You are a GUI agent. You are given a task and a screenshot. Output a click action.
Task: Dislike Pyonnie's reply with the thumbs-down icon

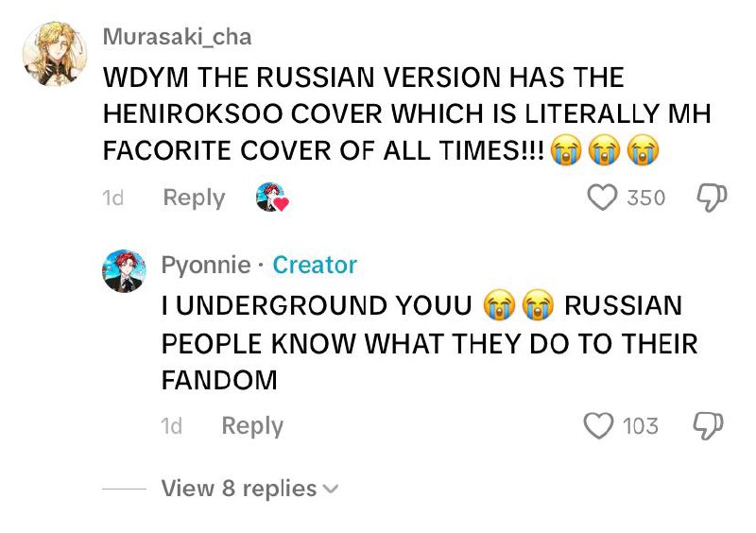(708, 426)
